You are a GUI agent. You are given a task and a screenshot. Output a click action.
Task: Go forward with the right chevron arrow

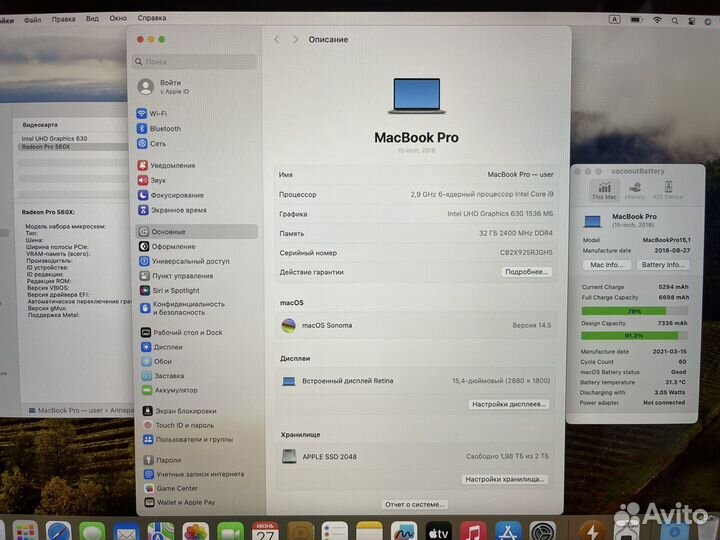[x=295, y=39]
